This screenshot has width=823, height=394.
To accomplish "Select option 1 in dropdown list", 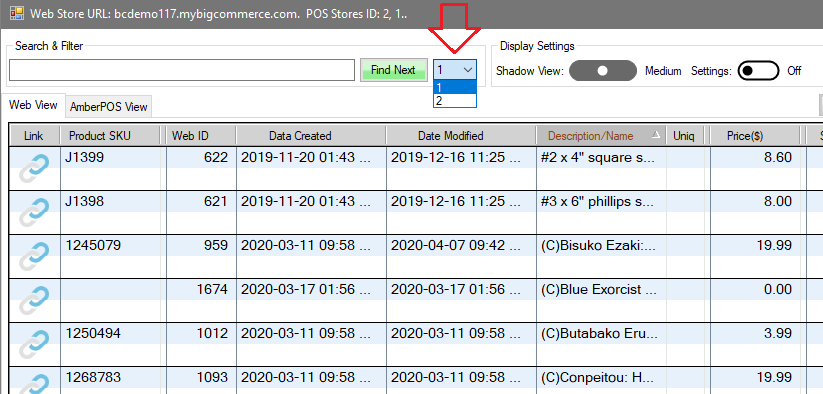I will (455, 88).
